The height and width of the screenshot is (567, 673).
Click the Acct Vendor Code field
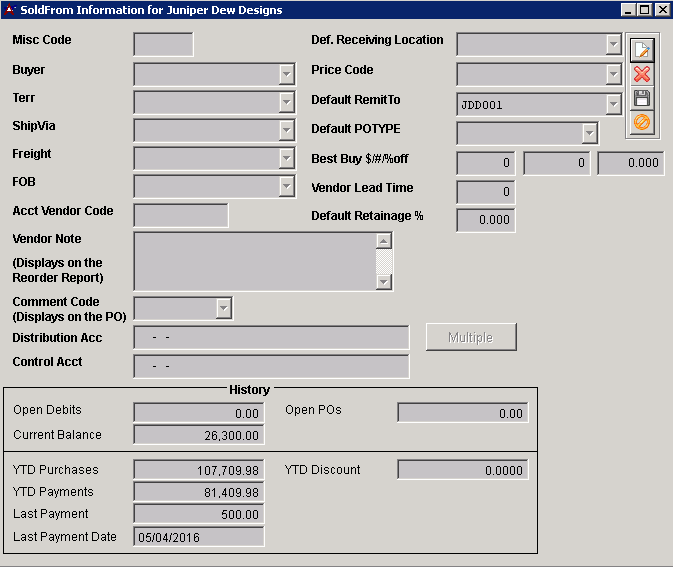[180, 216]
